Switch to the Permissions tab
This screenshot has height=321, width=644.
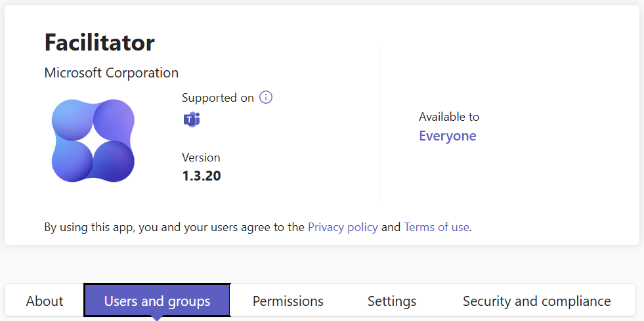288,301
